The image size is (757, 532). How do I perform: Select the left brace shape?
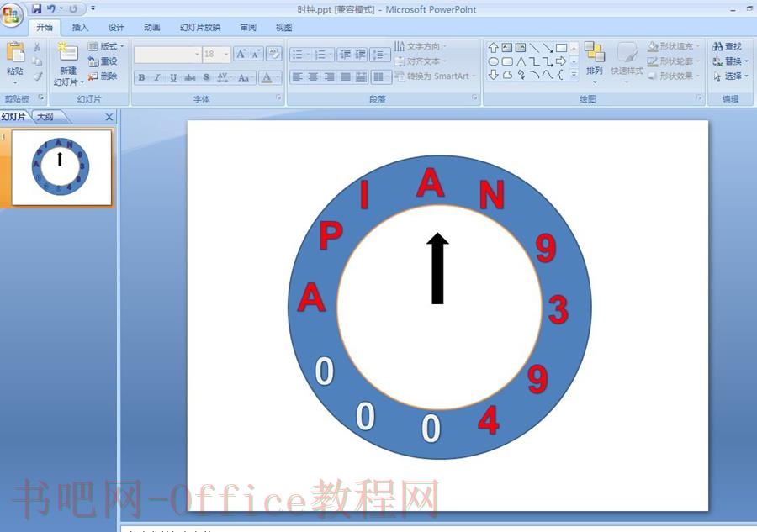560,75
